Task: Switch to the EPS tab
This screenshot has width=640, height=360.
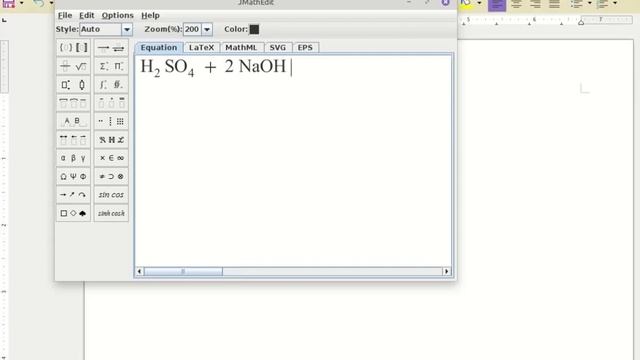Action: pyautogui.click(x=305, y=48)
